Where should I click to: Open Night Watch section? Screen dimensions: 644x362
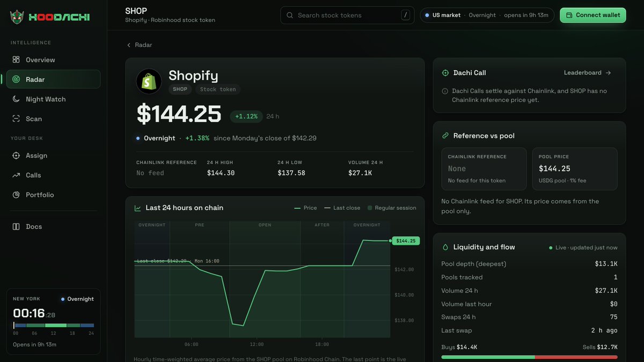[x=53, y=99]
